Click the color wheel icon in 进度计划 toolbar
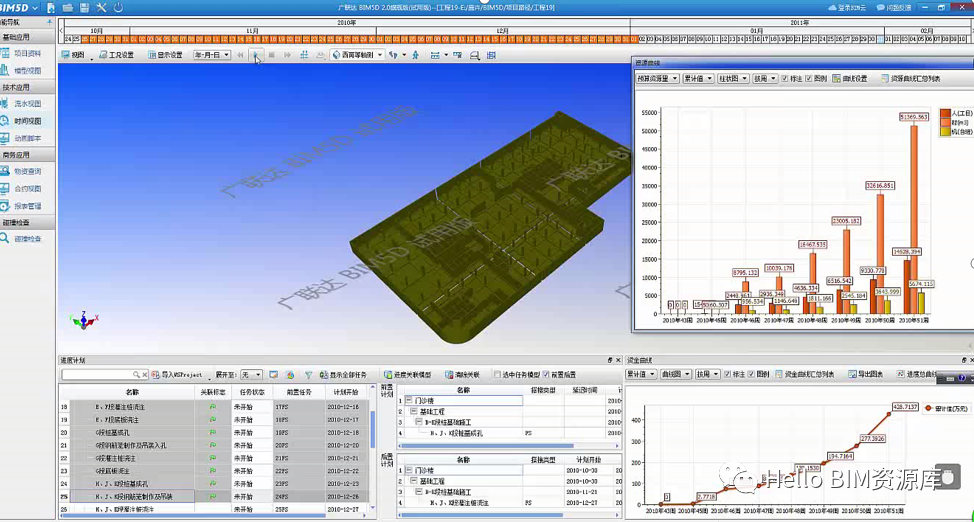Image resolution: width=974 pixels, height=522 pixels. [290, 375]
